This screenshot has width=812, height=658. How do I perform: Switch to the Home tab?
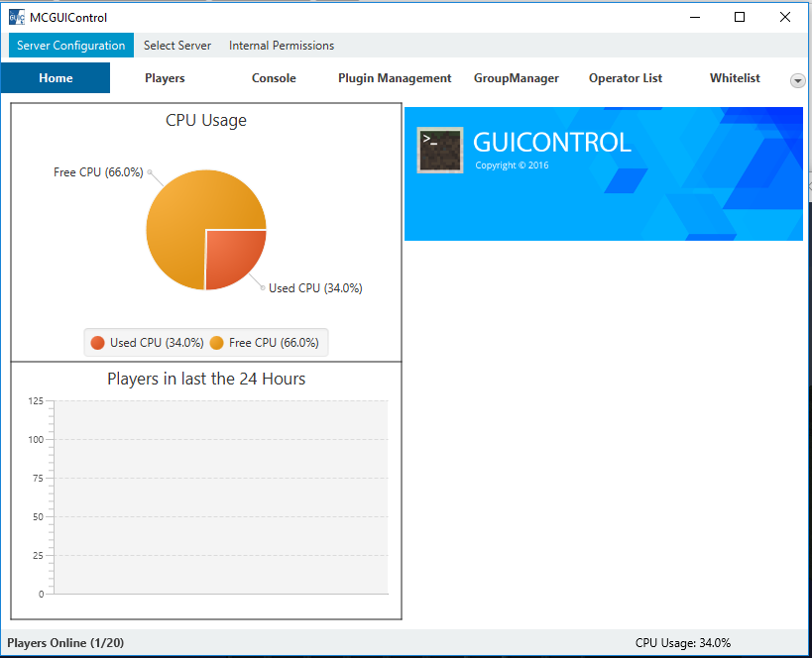pos(56,78)
